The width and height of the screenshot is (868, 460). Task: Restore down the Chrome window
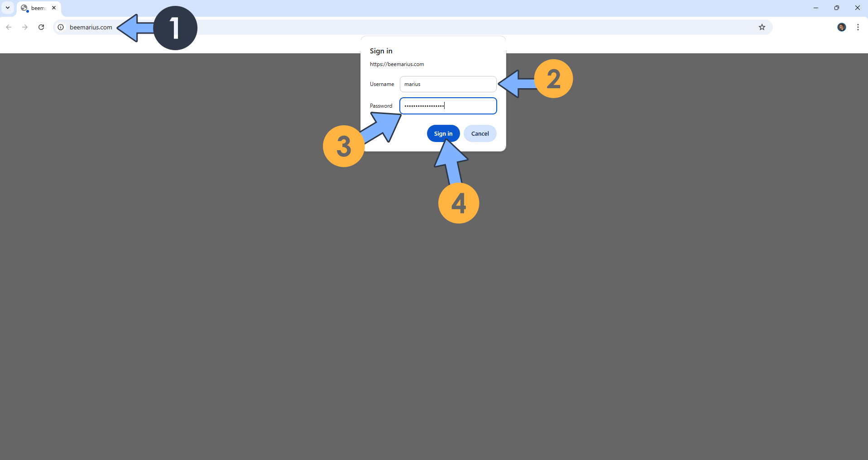pyautogui.click(x=836, y=8)
